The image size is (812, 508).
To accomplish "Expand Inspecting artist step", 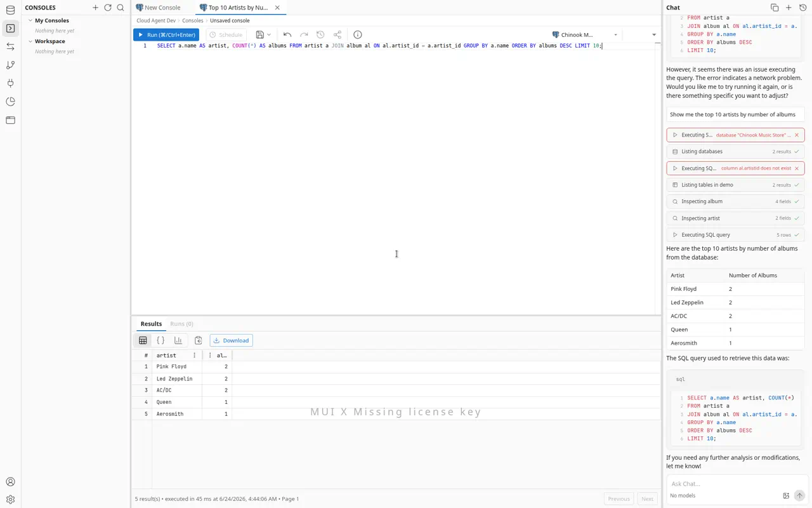I will click(x=735, y=218).
